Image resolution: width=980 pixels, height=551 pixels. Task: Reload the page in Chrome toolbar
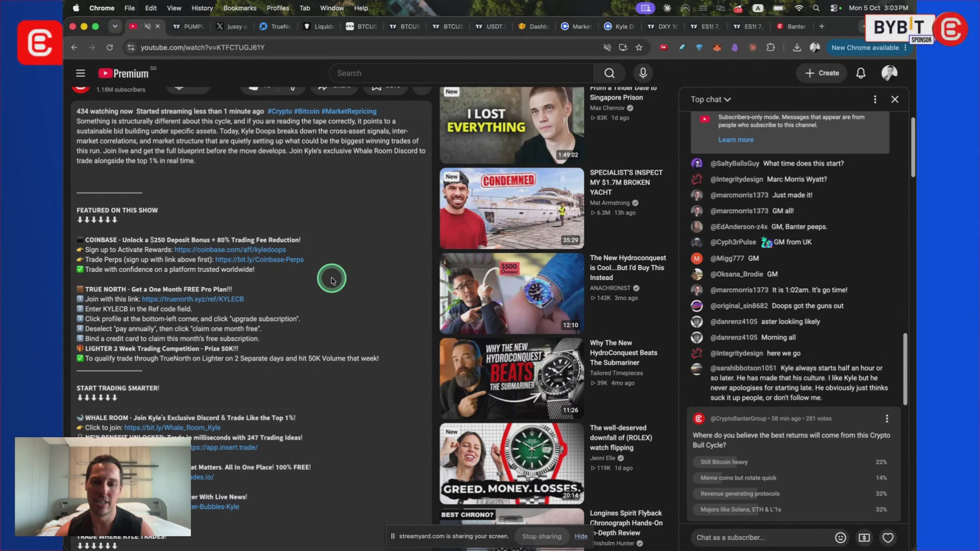click(x=109, y=47)
